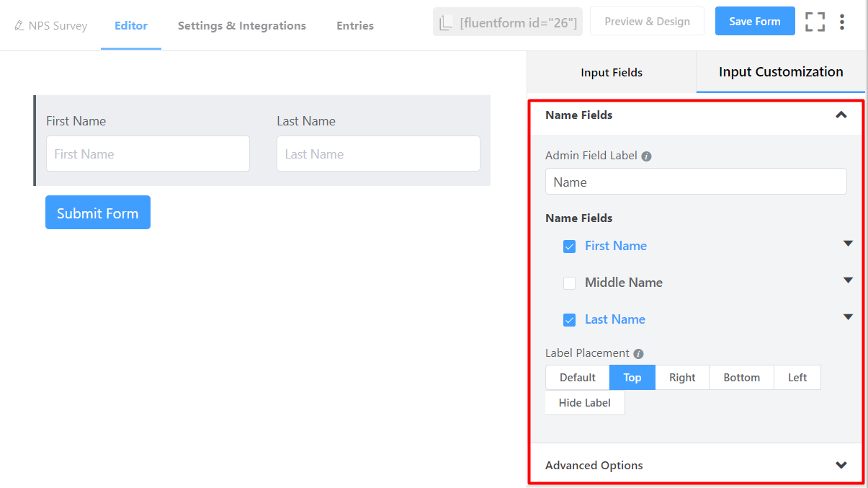Switch to the Entries tab
This screenshot has width=868, height=488.
point(354,25)
